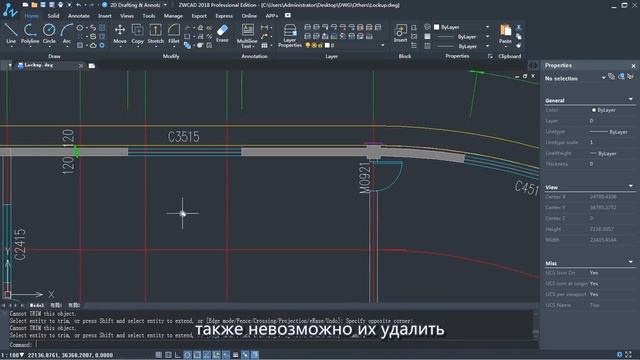Screen dimensions: 640x360
Task: Collapse the Misc section in Properties
Action: tap(631, 262)
